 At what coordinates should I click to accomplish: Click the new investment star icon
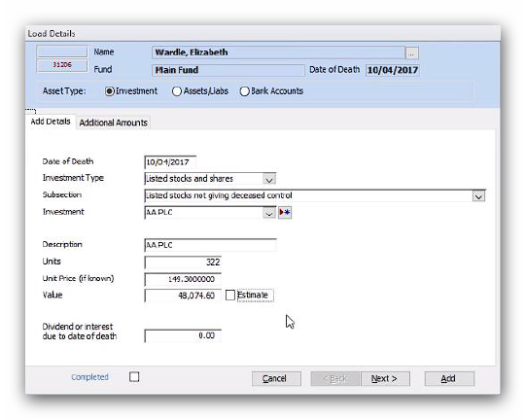point(285,212)
